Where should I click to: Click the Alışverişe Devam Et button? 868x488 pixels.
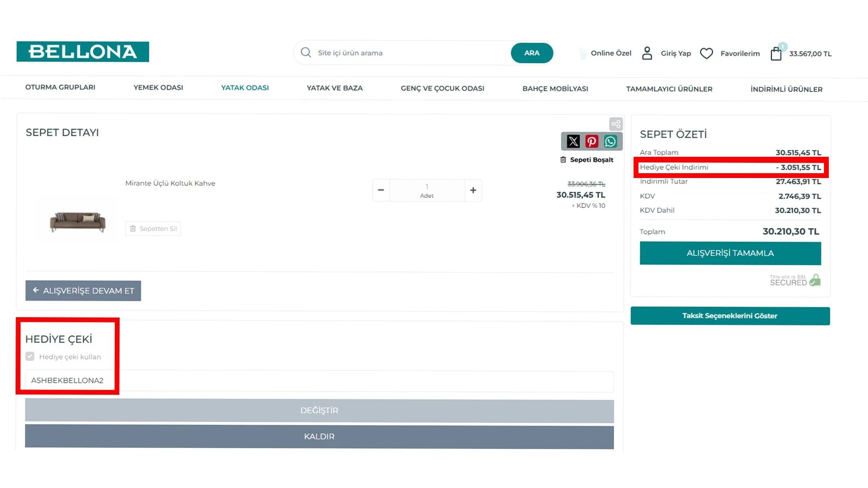point(83,291)
